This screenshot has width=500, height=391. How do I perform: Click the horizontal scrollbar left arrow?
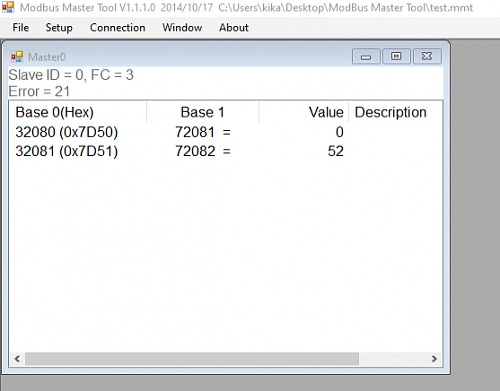(x=17, y=359)
